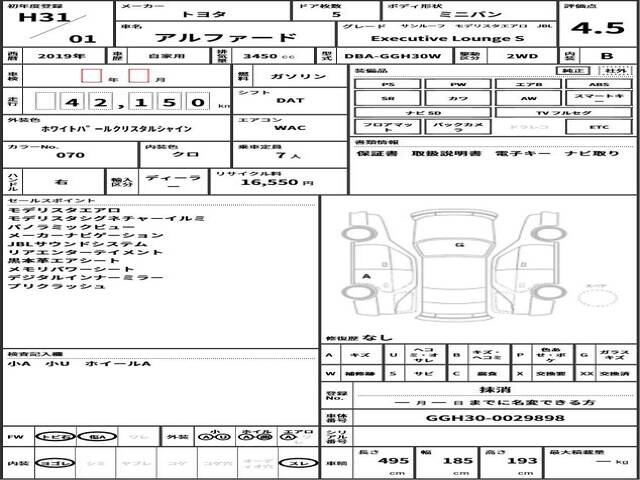
Task: Click the バックカメラ equipment box
Action: [458, 127]
